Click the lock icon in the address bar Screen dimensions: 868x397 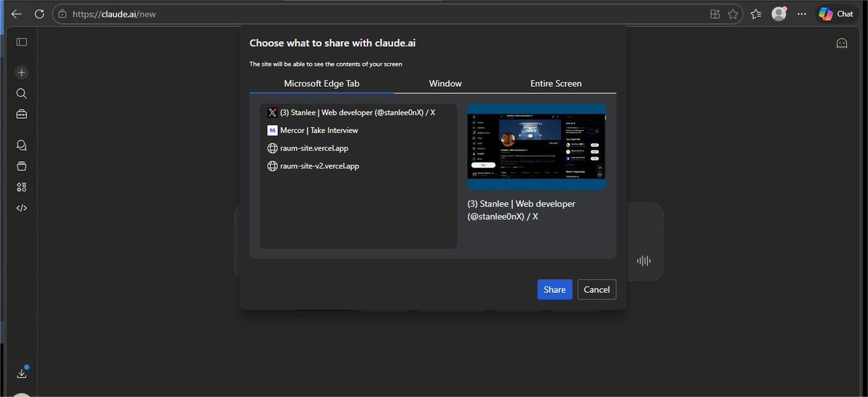click(x=62, y=14)
